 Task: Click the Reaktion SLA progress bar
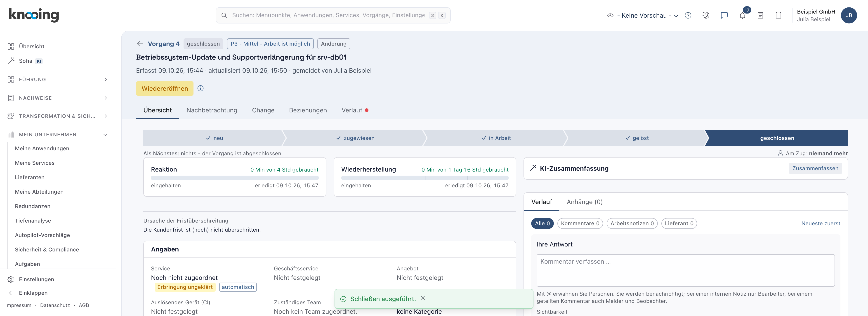235,178
